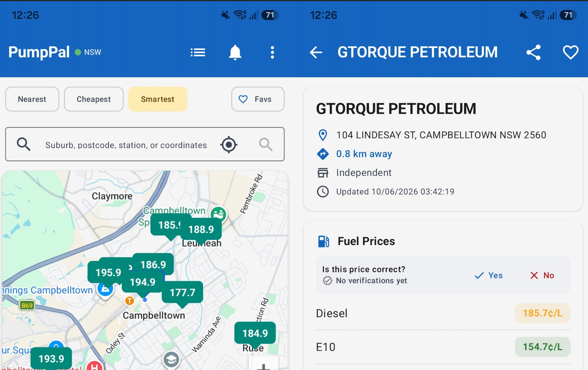The image size is (588, 370).
Task: Report price incorrect with No
Action: tap(542, 275)
